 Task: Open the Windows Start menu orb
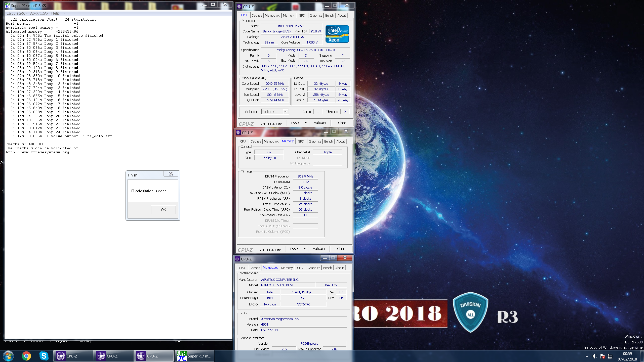coord(8,356)
